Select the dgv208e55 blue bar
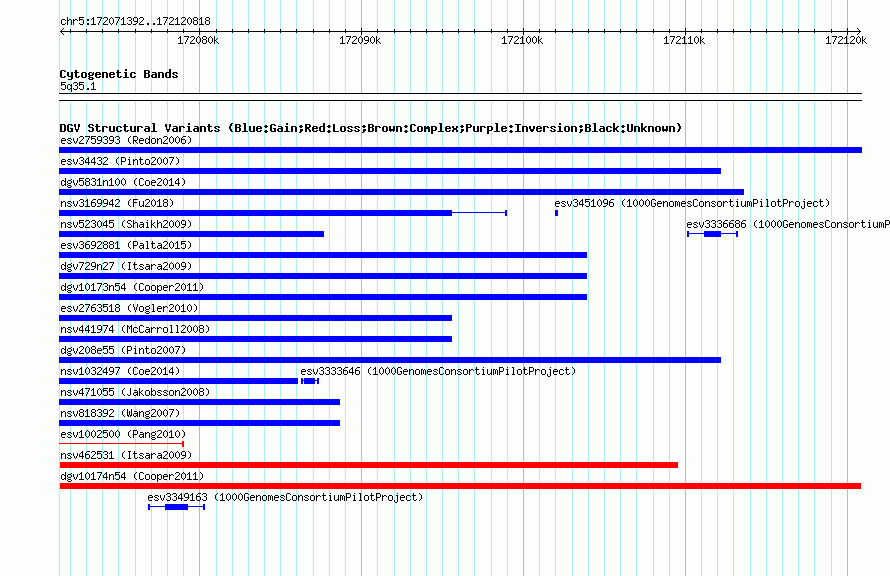The width and height of the screenshot is (890, 576). pos(390,360)
